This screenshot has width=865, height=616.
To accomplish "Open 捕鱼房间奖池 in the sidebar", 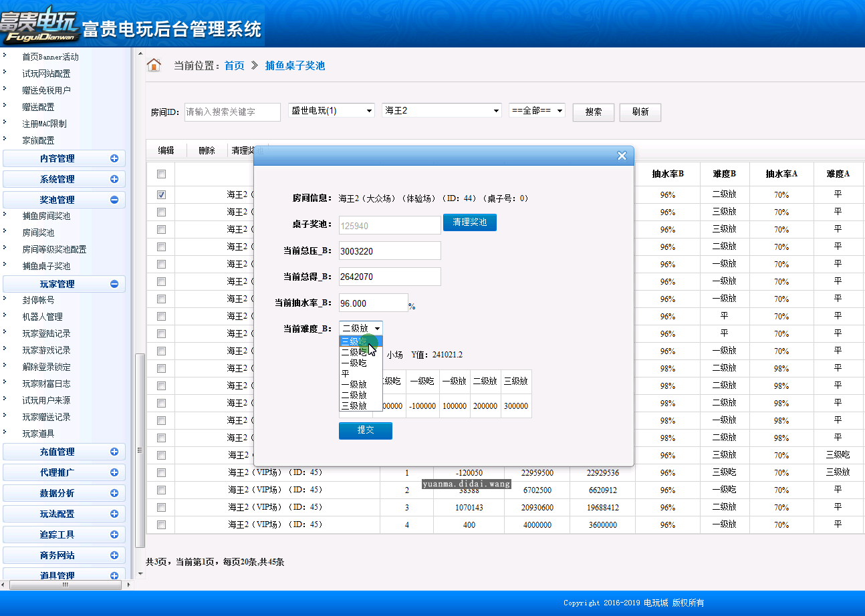I will tap(46, 216).
